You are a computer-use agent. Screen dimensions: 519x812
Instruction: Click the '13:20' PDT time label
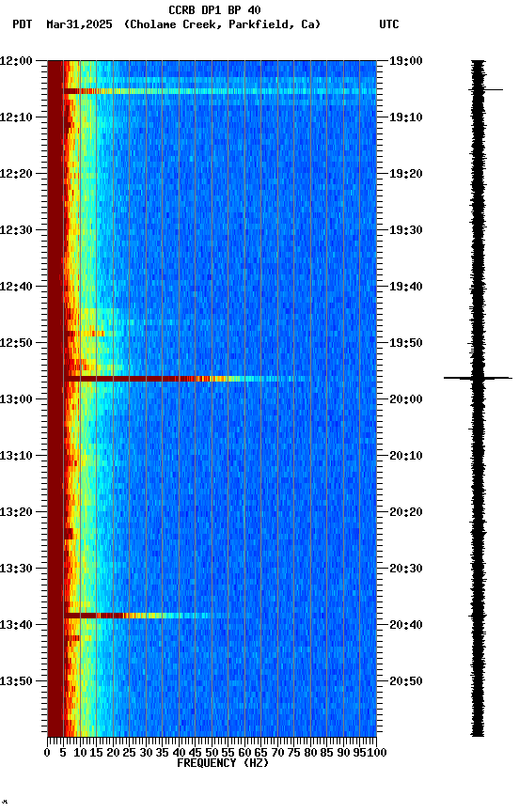click(x=16, y=512)
